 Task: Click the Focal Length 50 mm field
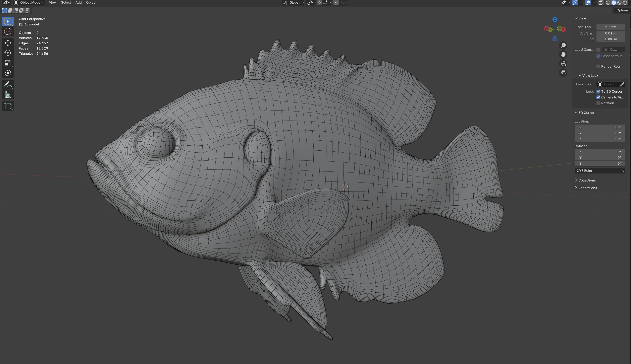(611, 27)
